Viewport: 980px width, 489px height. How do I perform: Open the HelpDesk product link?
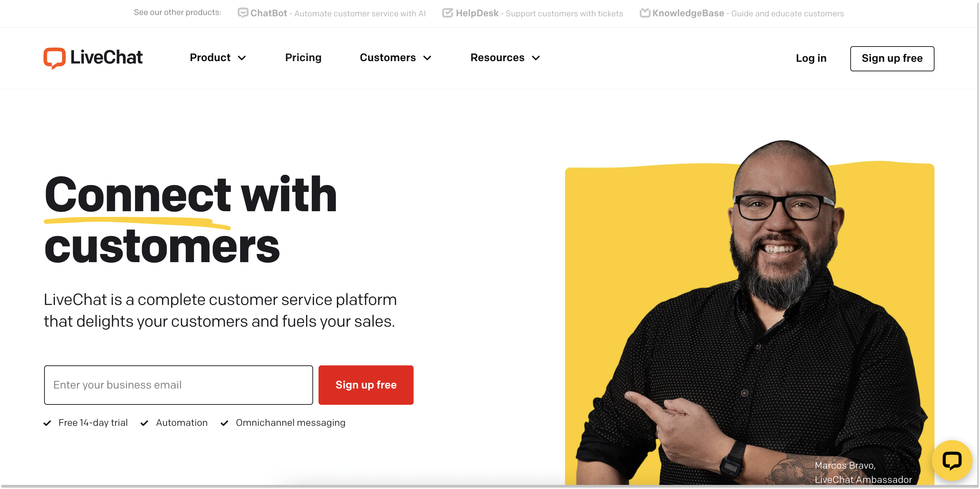click(532, 13)
